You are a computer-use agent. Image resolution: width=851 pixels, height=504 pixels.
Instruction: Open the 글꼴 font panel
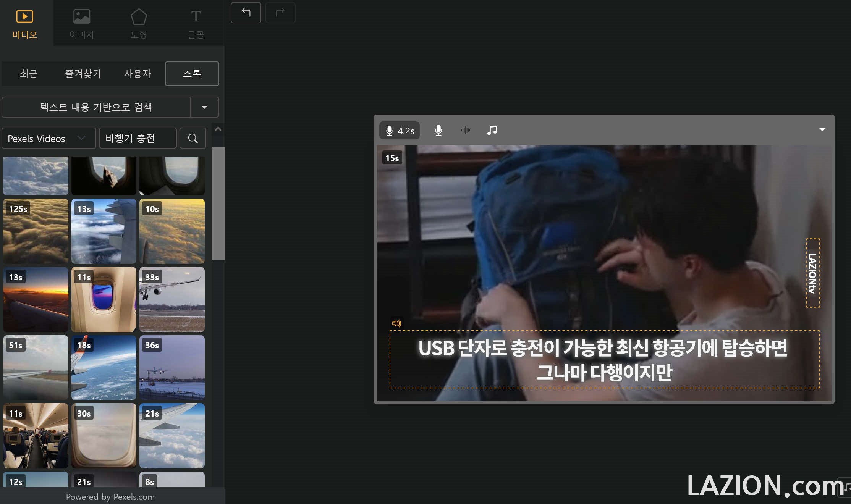coord(196,24)
